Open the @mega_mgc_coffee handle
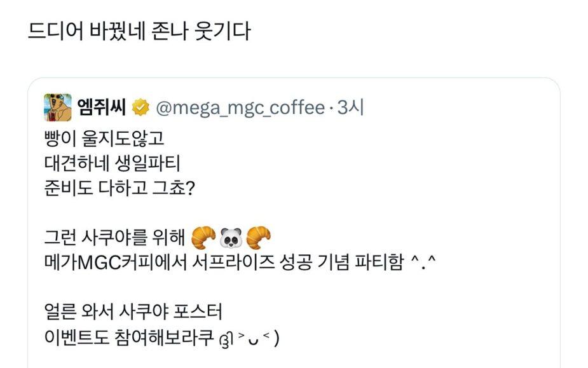The width and height of the screenshot is (588, 368). pos(240,109)
